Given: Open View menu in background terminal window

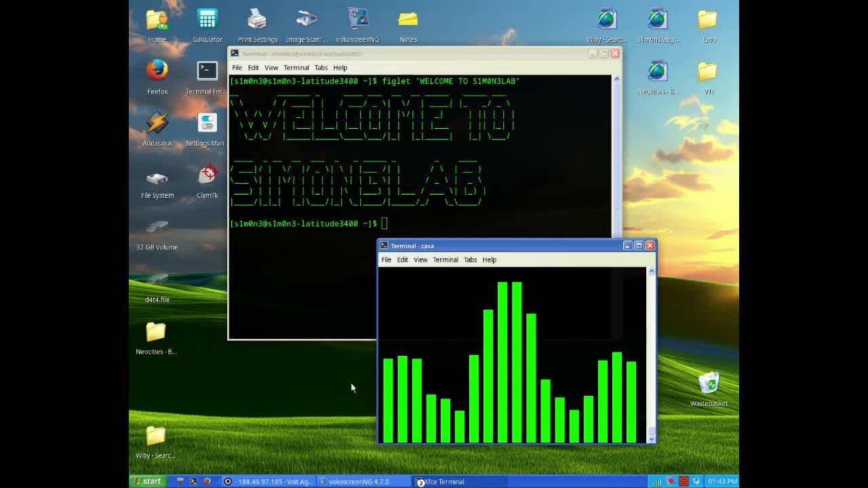Looking at the screenshot, I should click(271, 68).
